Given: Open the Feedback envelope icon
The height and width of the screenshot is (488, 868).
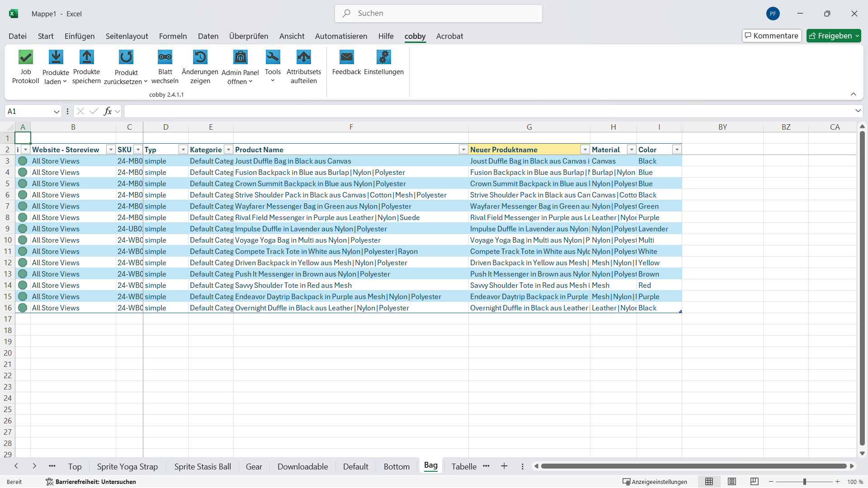Looking at the screenshot, I should pyautogui.click(x=346, y=57).
